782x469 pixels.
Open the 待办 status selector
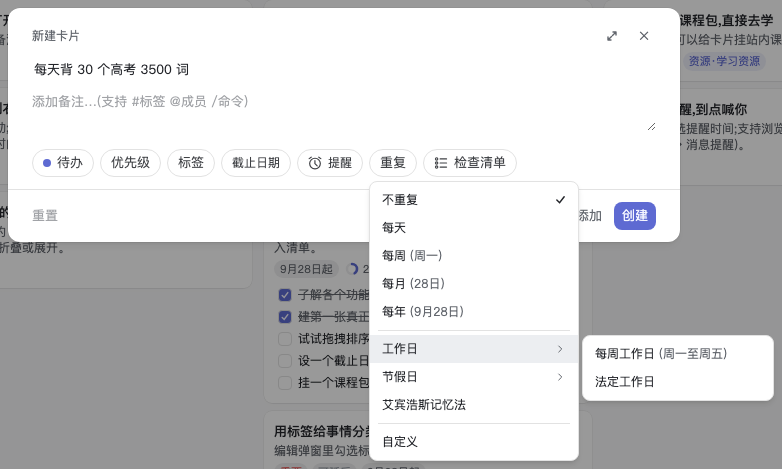tap(63, 163)
